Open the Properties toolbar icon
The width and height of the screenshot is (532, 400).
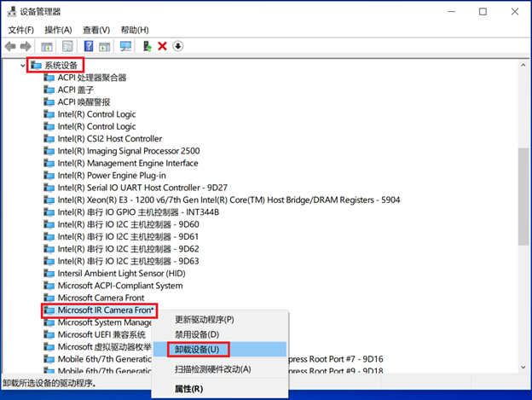point(67,46)
